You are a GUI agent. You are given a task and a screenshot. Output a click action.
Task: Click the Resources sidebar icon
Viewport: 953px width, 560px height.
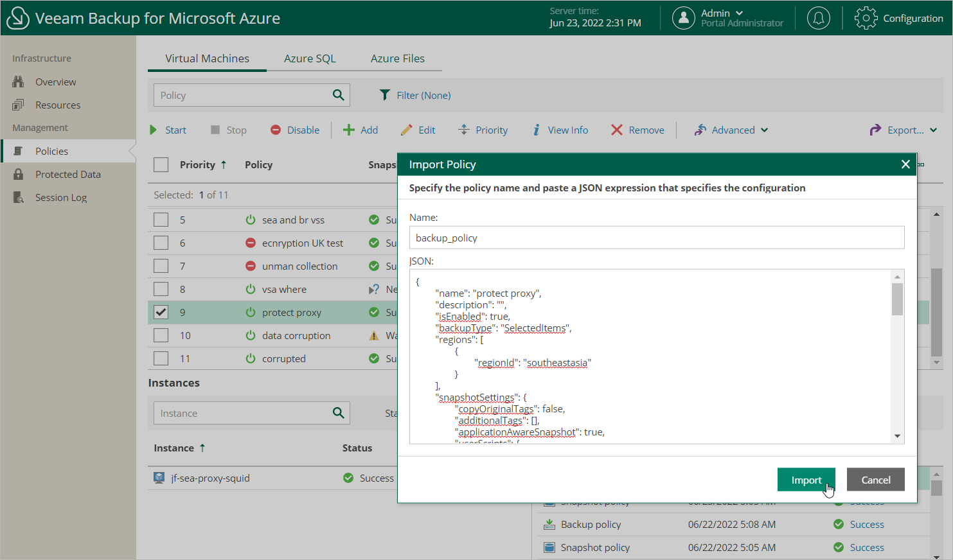point(18,105)
